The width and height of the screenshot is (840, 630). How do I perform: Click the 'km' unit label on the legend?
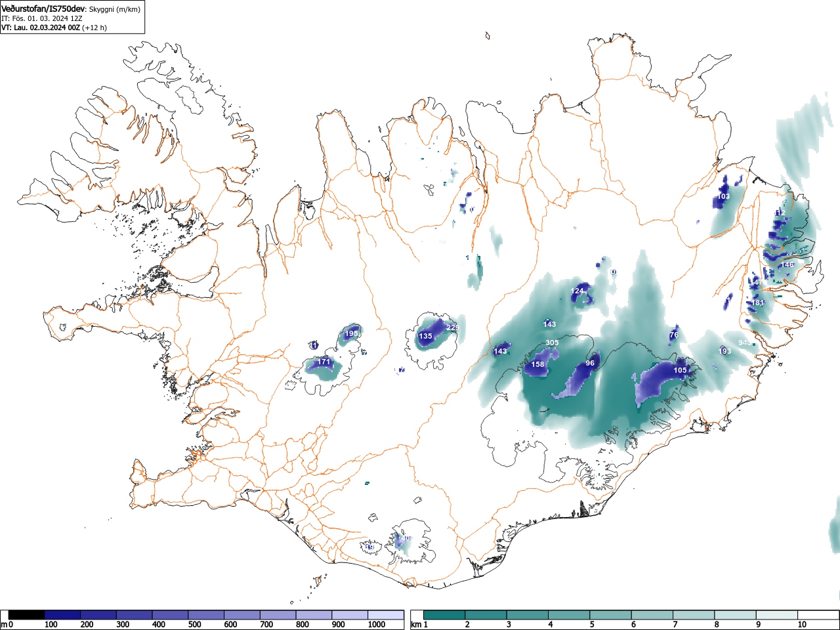click(416, 625)
